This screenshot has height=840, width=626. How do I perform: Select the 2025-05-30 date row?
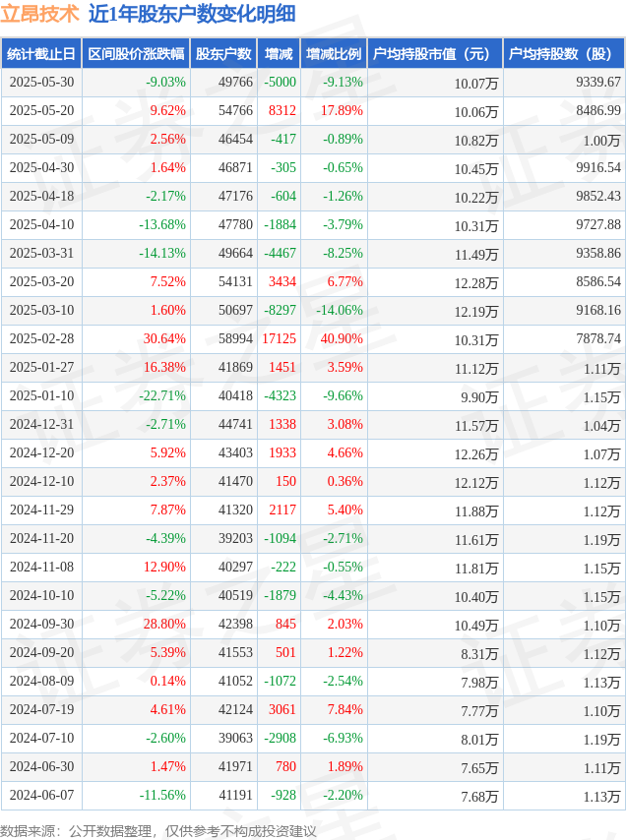(313, 83)
